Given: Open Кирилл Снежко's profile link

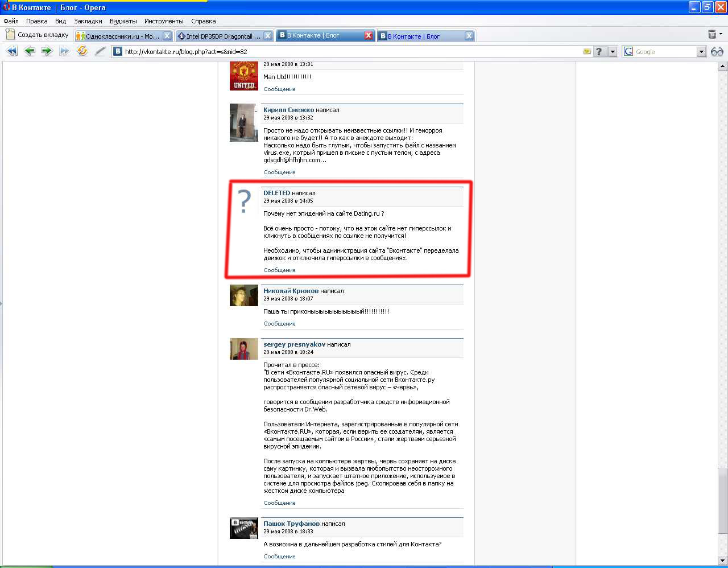Looking at the screenshot, I should pos(288,110).
